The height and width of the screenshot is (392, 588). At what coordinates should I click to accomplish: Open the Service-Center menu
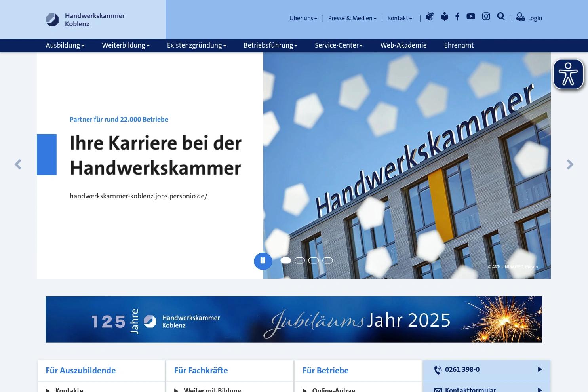point(339,46)
